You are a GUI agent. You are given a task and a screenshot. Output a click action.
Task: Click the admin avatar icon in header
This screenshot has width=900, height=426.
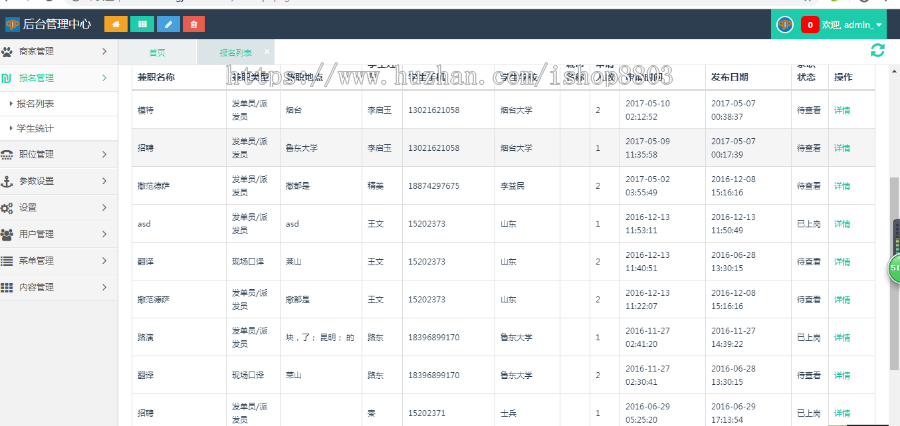click(785, 24)
